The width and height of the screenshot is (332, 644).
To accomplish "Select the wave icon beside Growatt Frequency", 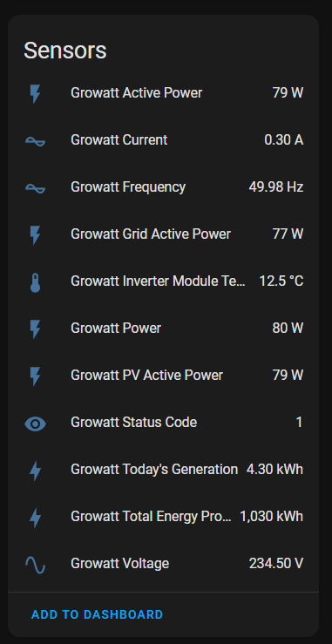I will tap(36, 187).
